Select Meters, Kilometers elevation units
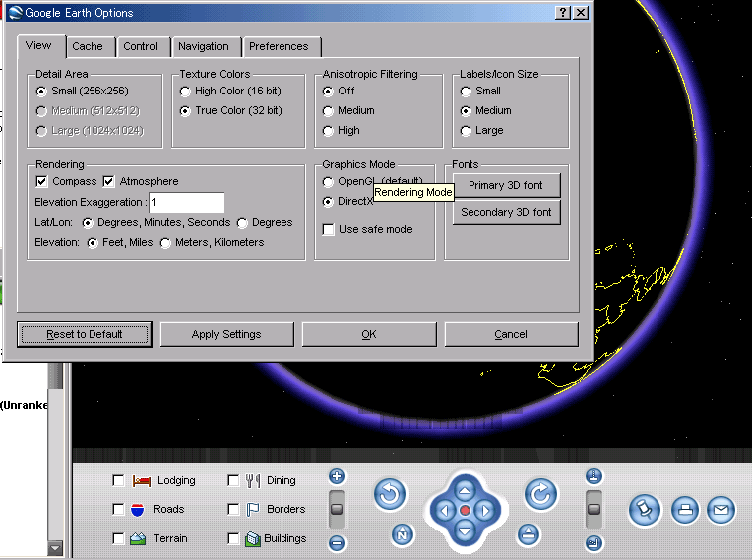Screen dimensions: 752x560 click(x=165, y=243)
